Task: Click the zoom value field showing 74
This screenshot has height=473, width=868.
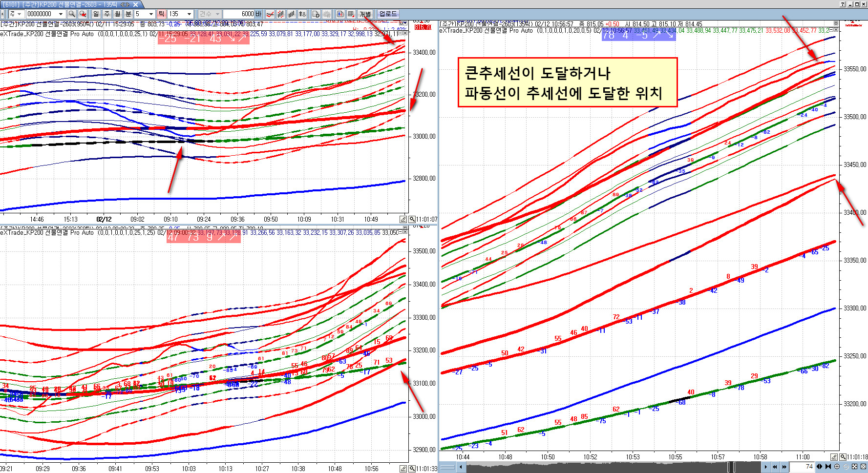Action: (802, 467)
